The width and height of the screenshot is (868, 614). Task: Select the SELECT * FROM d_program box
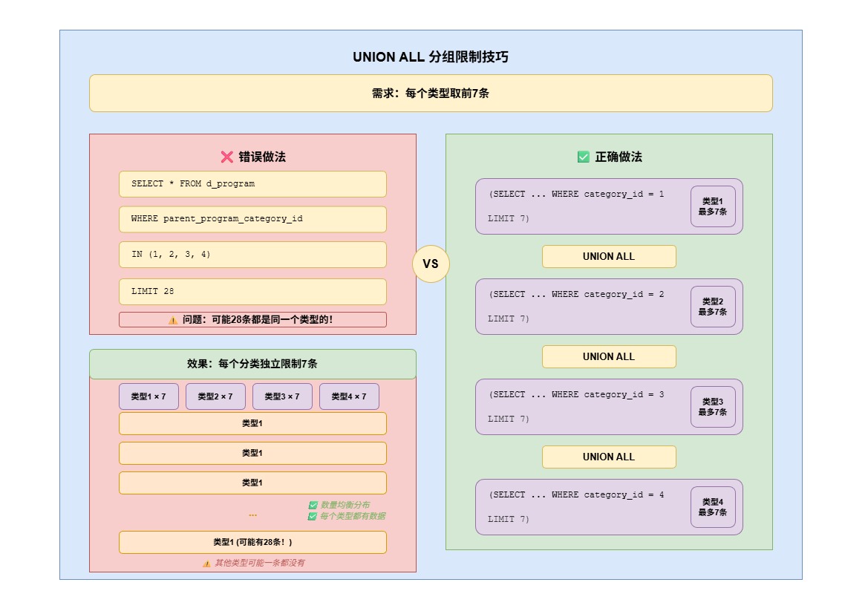[x=252, y=184]
